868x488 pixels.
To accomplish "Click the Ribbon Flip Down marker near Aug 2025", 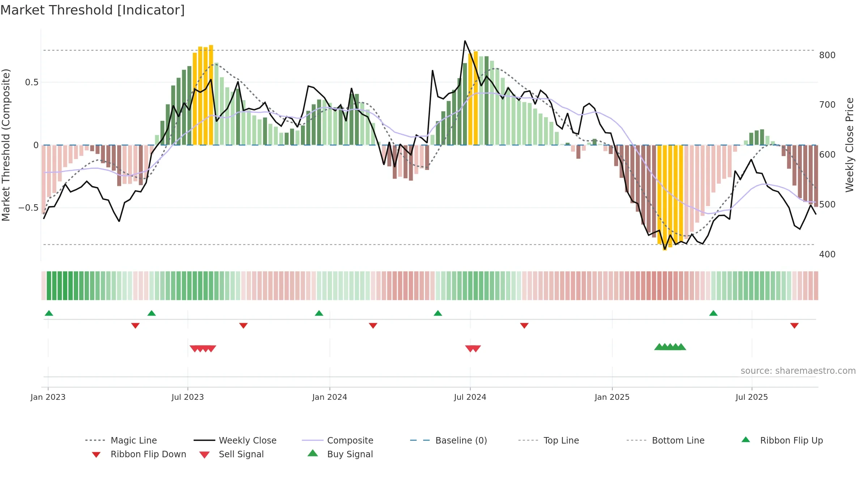I will coord(795,326).
